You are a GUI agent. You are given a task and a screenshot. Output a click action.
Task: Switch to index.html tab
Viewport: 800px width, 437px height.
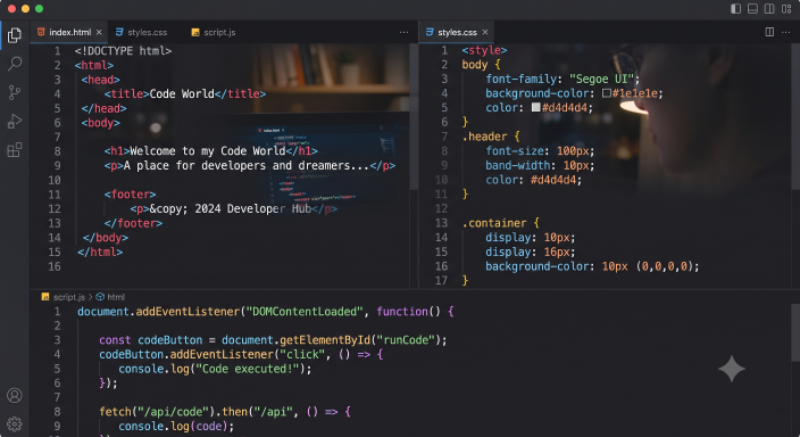click(x=70, y=32)
